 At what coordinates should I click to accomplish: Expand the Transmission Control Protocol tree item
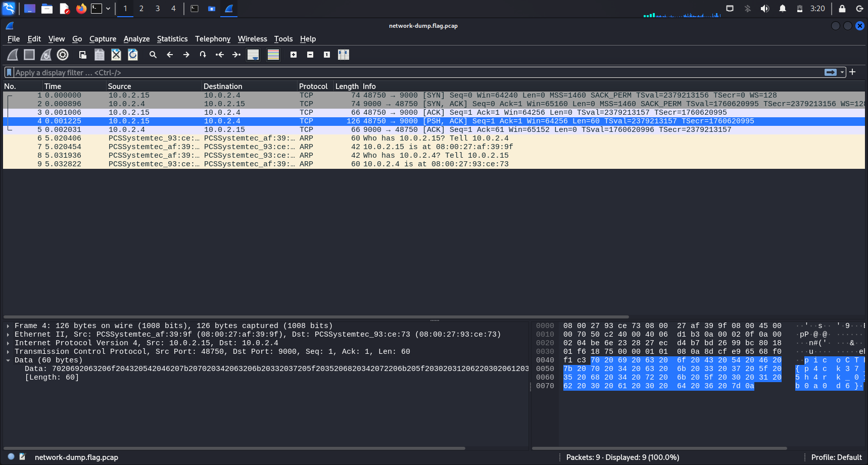point(8,352)
